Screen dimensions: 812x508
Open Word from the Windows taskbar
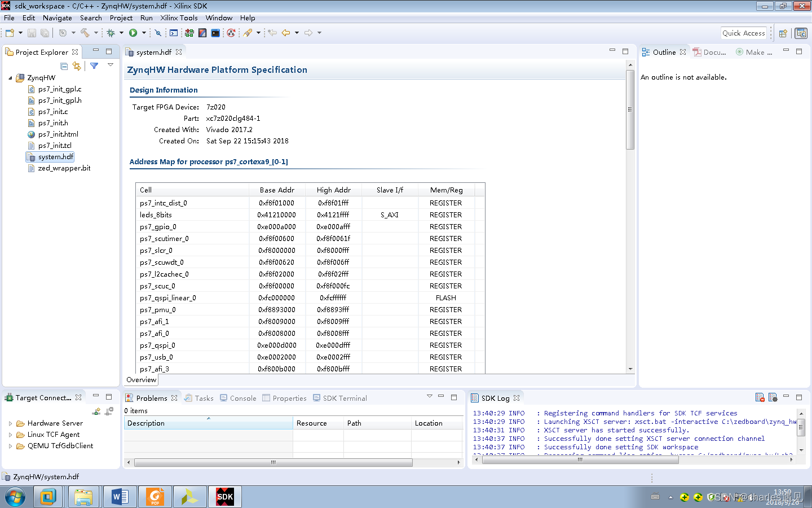(x=120, y=497)
